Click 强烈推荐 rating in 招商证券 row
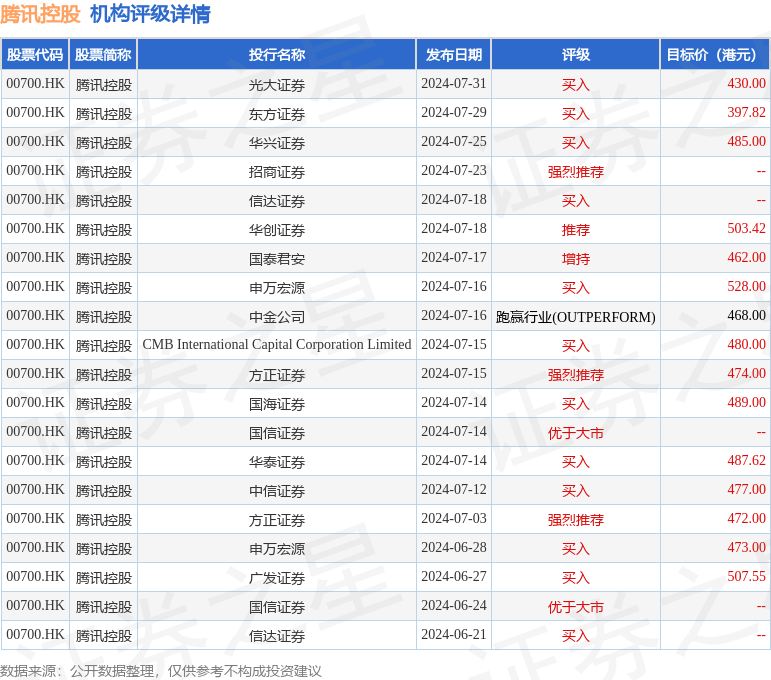This screenshot has height=680, width=771. 576,172
